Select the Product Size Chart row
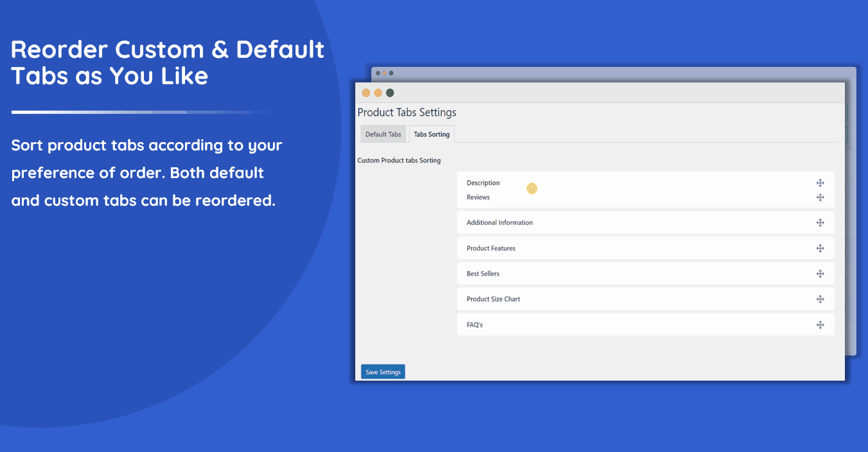 (x=493, y=299)
